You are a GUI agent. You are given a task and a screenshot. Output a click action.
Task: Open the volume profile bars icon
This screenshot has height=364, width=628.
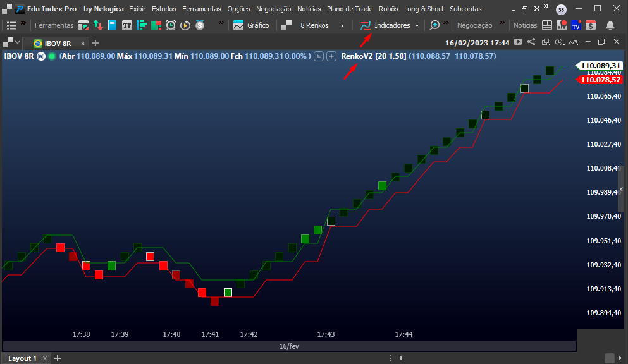coord(142,25)
